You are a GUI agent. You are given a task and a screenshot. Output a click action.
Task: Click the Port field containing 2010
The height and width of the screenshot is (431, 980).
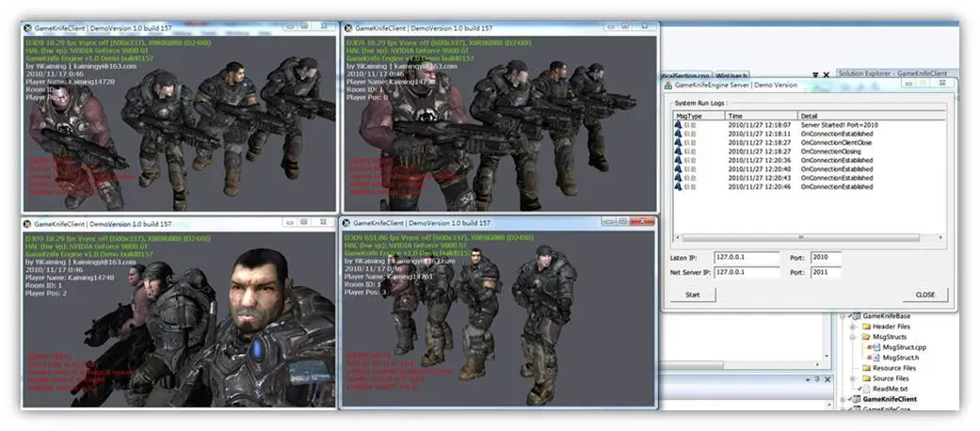(x=826, y=257)
